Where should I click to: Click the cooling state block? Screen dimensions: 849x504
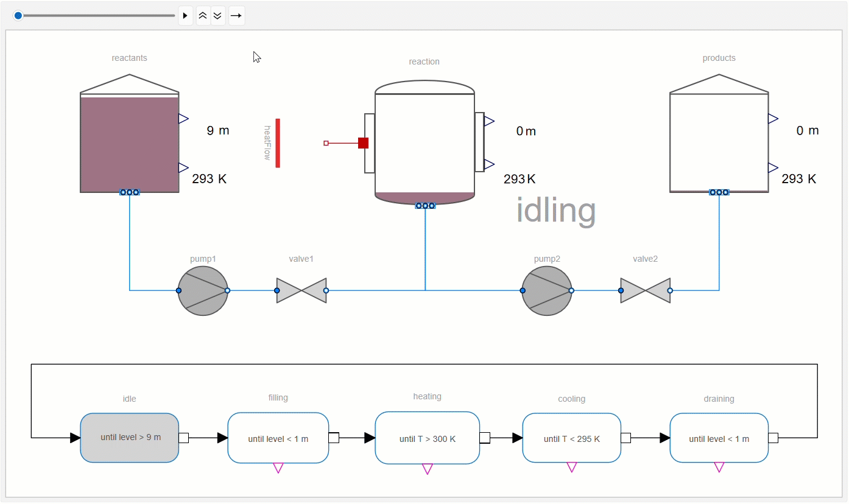pyautogui.click(x=571, y=438)
